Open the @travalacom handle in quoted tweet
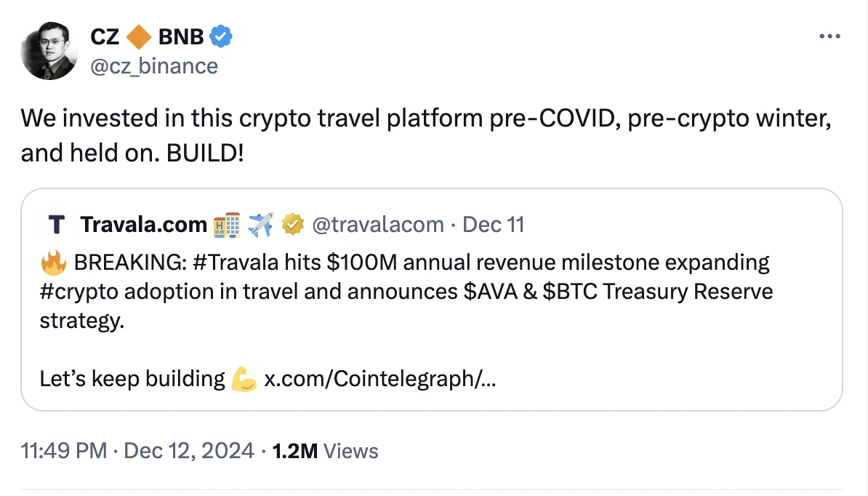The height and width of the screenshot is (496, 868). tap(377, 225)
